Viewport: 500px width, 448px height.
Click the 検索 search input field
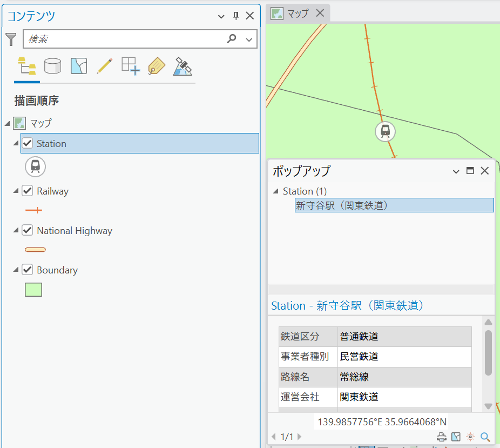point(124,39)
